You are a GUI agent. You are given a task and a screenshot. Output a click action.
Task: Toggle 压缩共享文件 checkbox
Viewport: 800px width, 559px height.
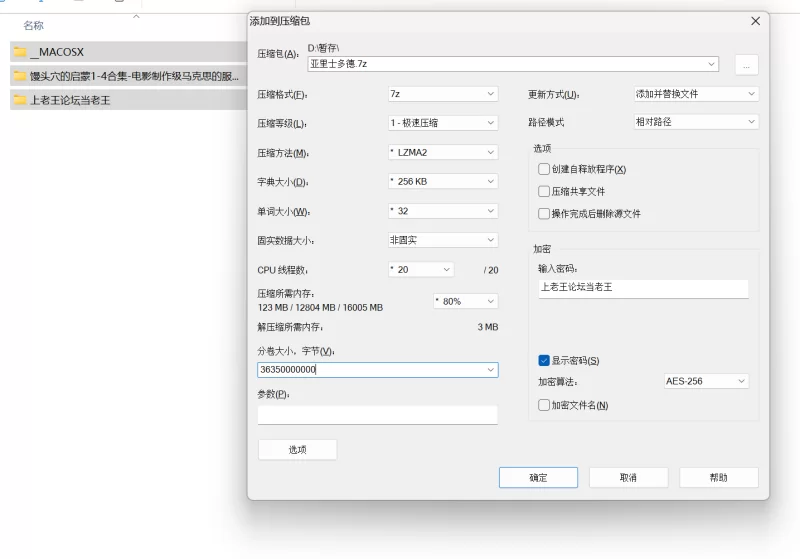[544, 191]
